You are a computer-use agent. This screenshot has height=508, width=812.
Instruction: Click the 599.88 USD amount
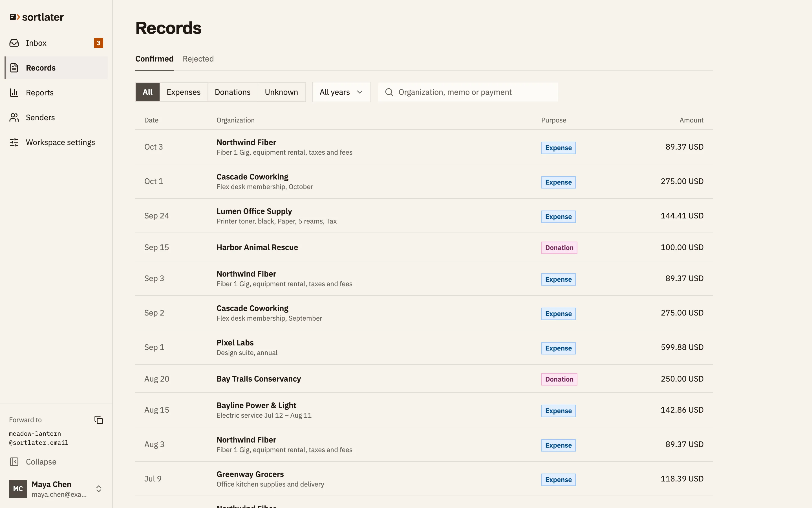(x=682, y=347)
